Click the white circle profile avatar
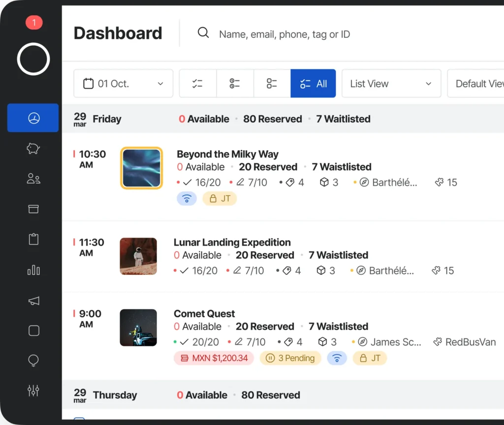 [33, 59]
